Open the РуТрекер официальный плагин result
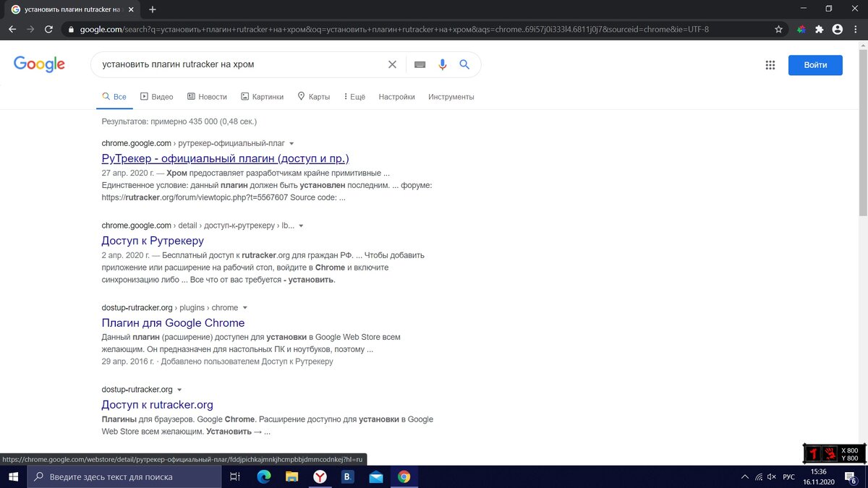 pos(225,158)
